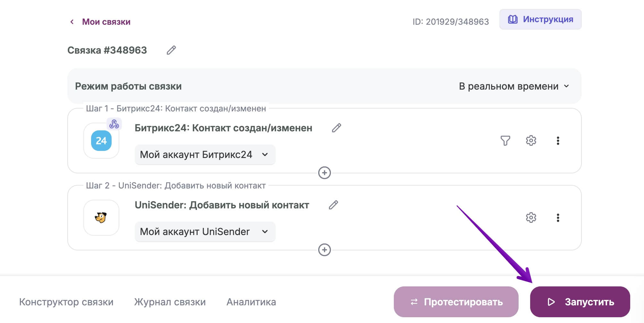This screenshot has width=644, height=323.
Task: Switch to the Конструктор связки tab
Action: click(66, 302)
